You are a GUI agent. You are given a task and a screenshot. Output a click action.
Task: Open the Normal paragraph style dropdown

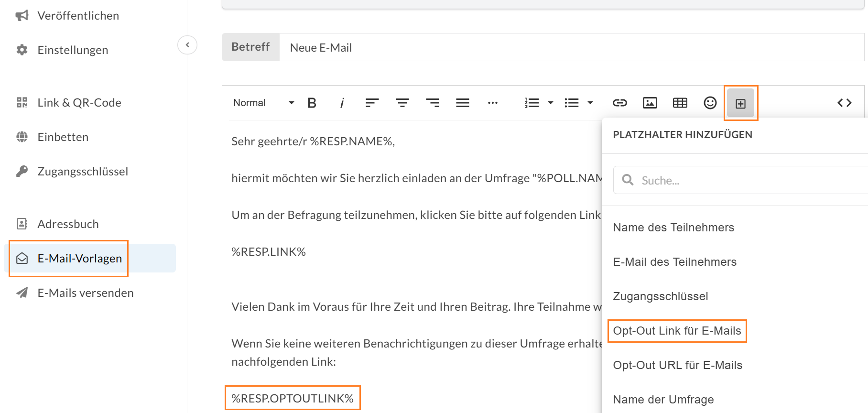click(x=263, y=103)
